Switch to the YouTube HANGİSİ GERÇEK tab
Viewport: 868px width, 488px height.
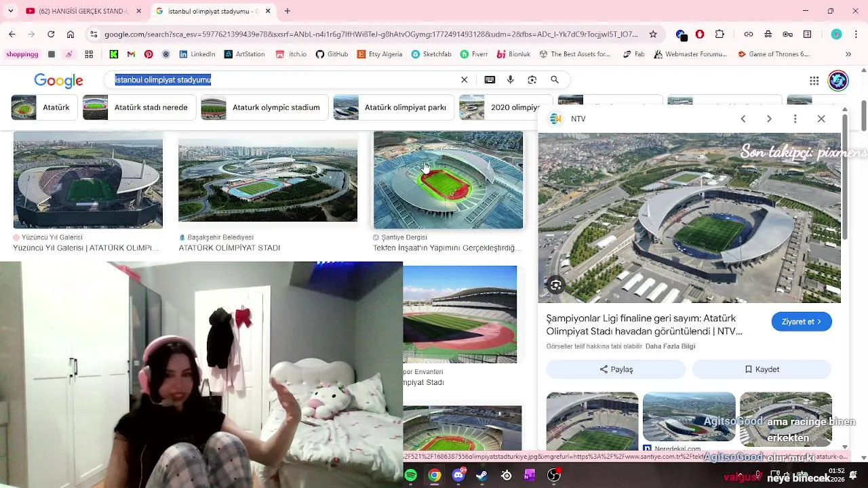point(83,11)
